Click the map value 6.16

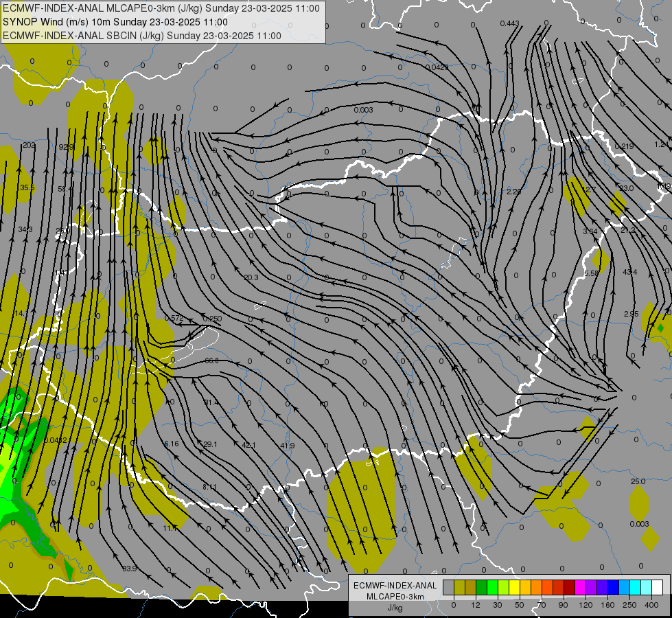click(172, 444)
